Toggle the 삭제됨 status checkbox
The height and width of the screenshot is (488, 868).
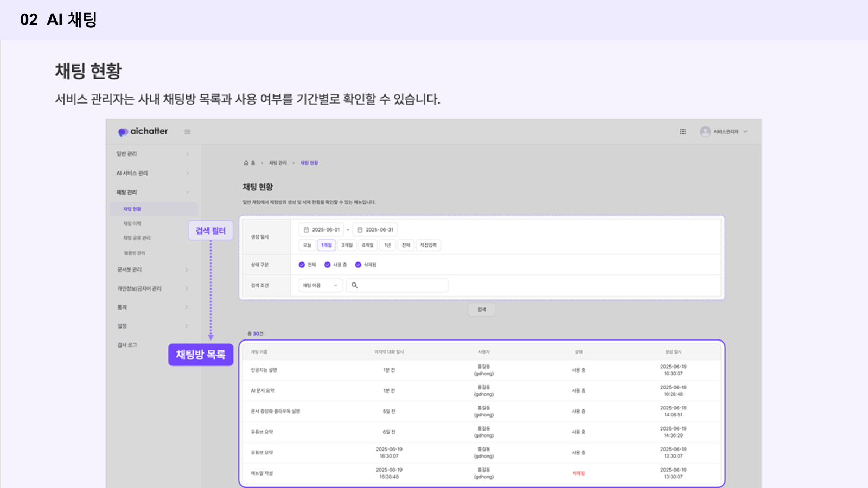358,265
